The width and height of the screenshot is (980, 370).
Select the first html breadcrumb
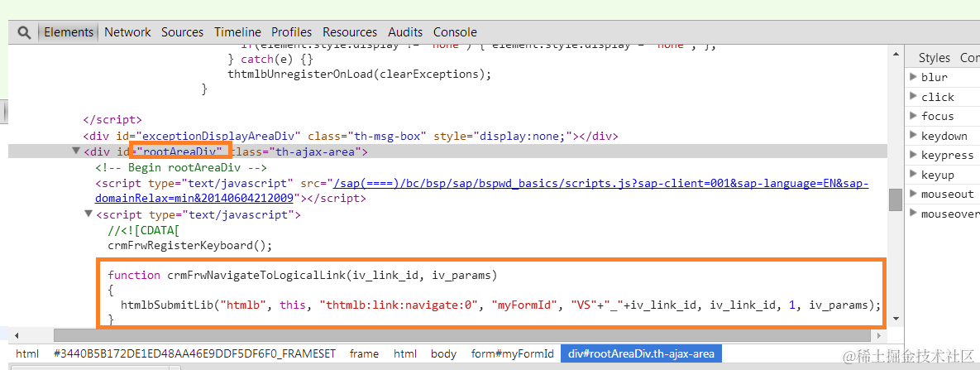(26, 353)
